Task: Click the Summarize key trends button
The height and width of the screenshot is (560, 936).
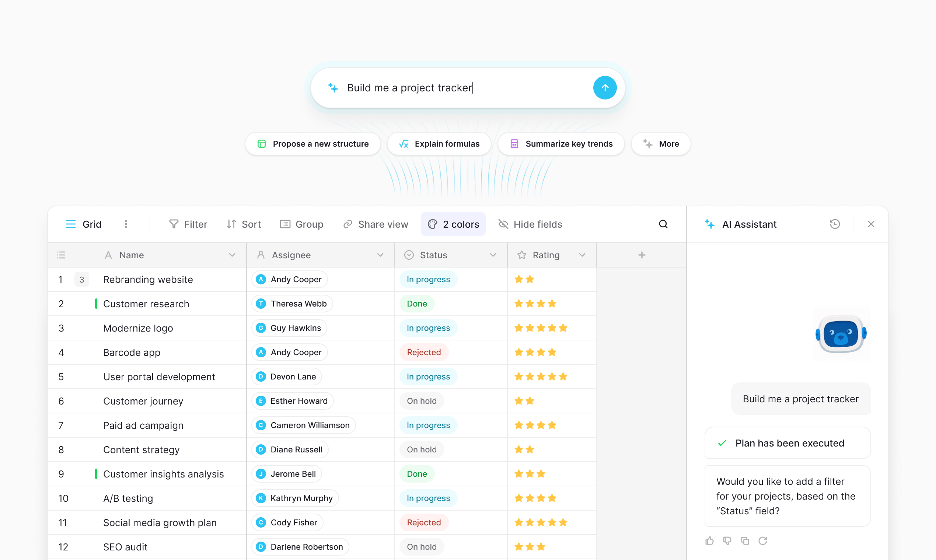Action: 561,144
